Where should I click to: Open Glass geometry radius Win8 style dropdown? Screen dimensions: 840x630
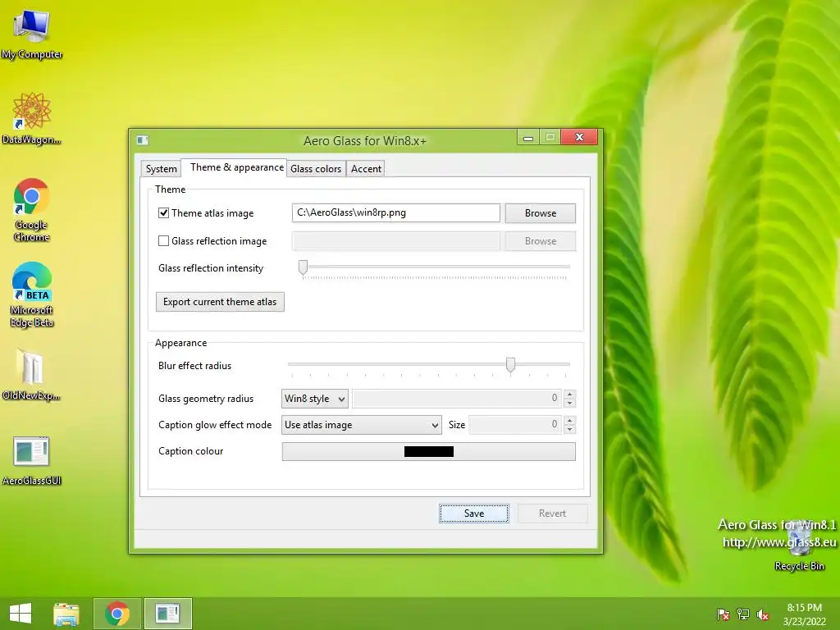pyautogui.click(x=315, y=399)
